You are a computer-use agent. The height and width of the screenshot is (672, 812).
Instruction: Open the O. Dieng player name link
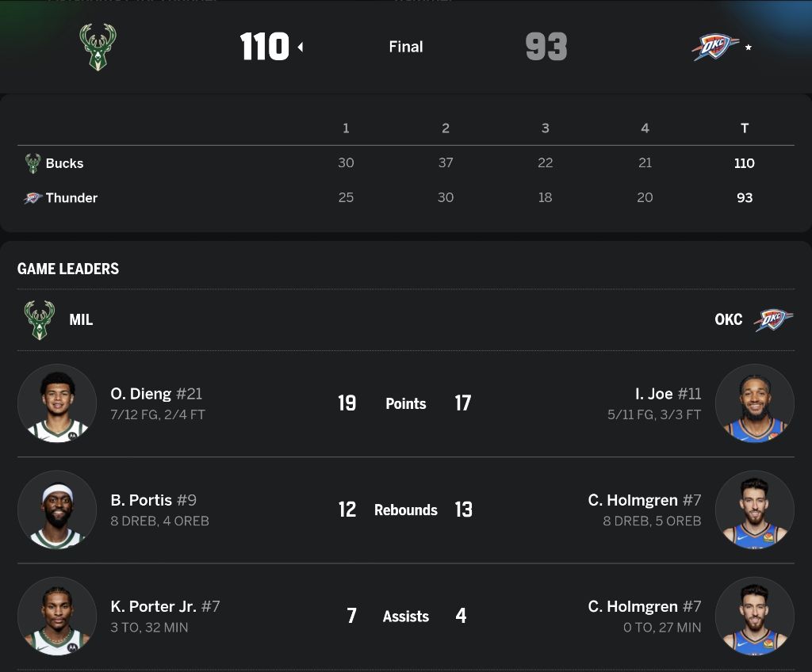141,394
